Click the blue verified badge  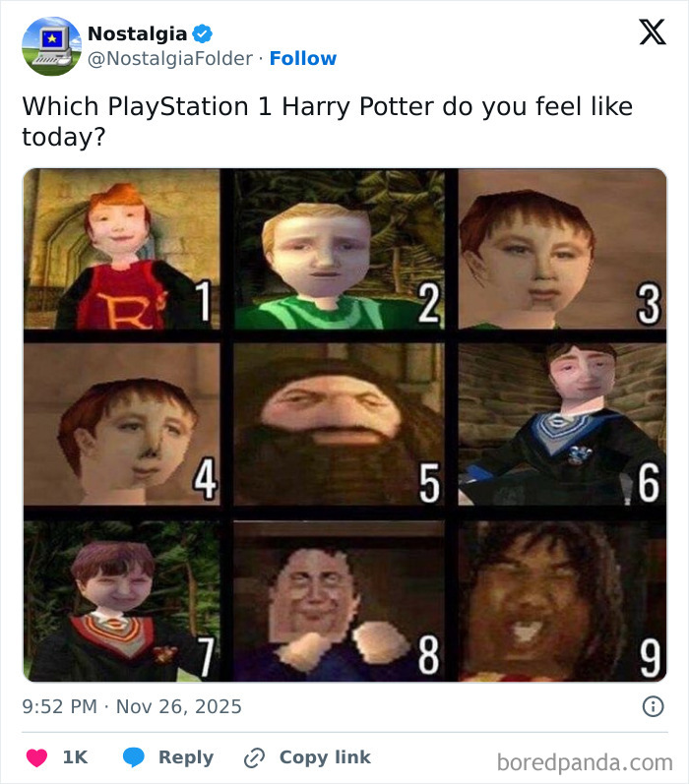(x=203, y=34)
